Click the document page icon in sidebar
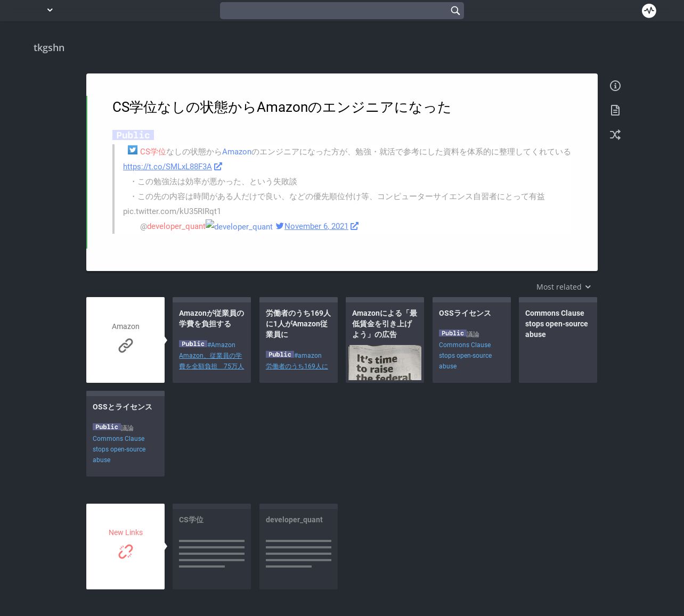 pos(615,110)
